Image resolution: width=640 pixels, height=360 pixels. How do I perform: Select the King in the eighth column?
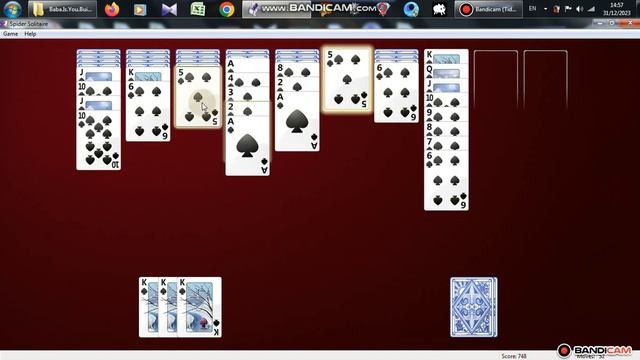pyautogui.click(x=446, y=56)
